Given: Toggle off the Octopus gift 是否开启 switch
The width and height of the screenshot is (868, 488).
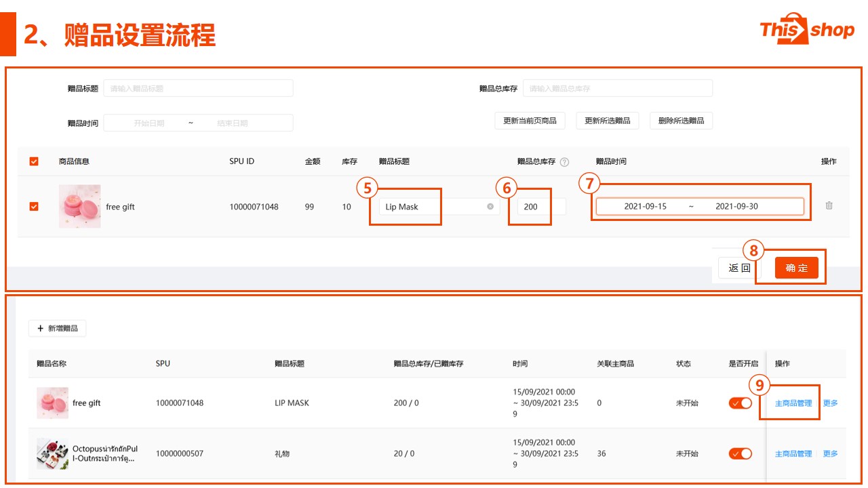Looking at the screenshot, I should (741, 453).
